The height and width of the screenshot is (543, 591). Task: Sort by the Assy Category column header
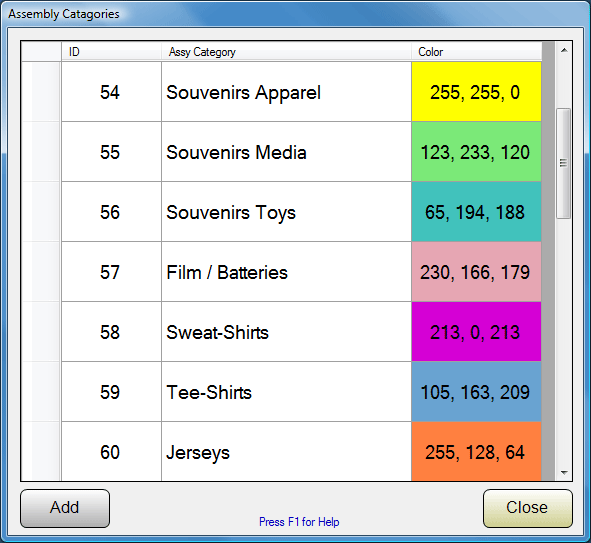coord(286,52)
